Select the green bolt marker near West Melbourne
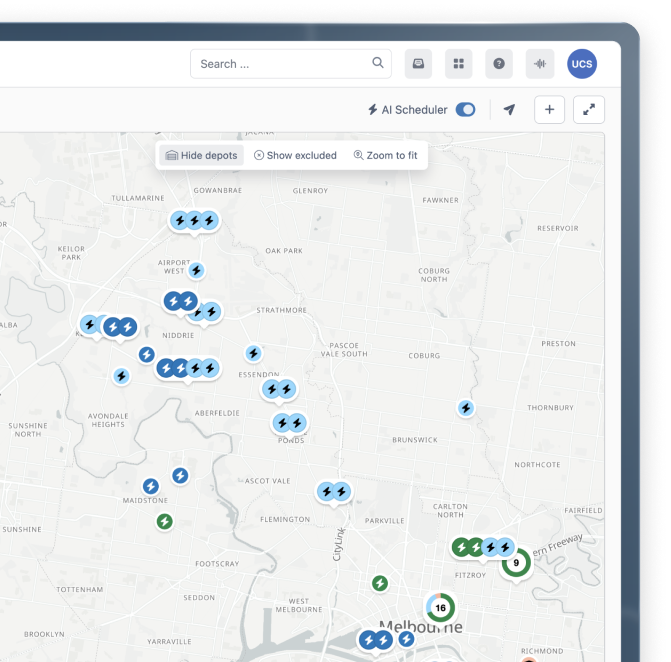This screenshot has width=671, height=662. pyautogui.click(x=380, y=583)
